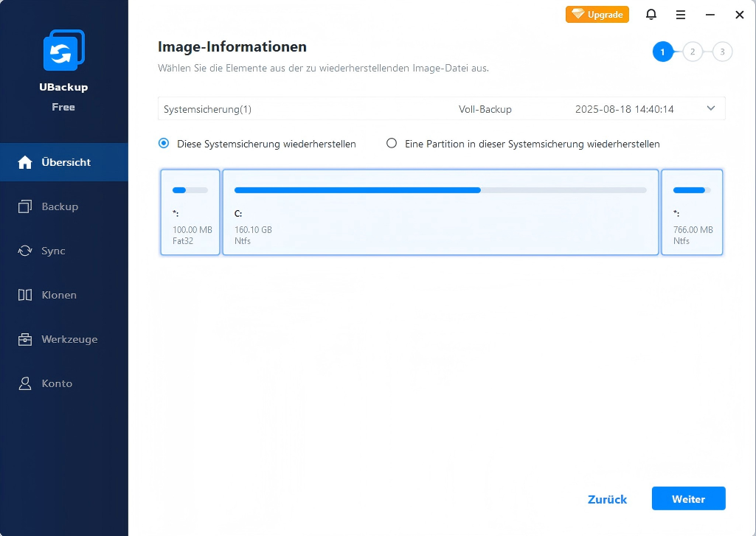This screenshot has width=756, height=536.
Task: Click the Sync arrows icon
Action: (25, 251)
